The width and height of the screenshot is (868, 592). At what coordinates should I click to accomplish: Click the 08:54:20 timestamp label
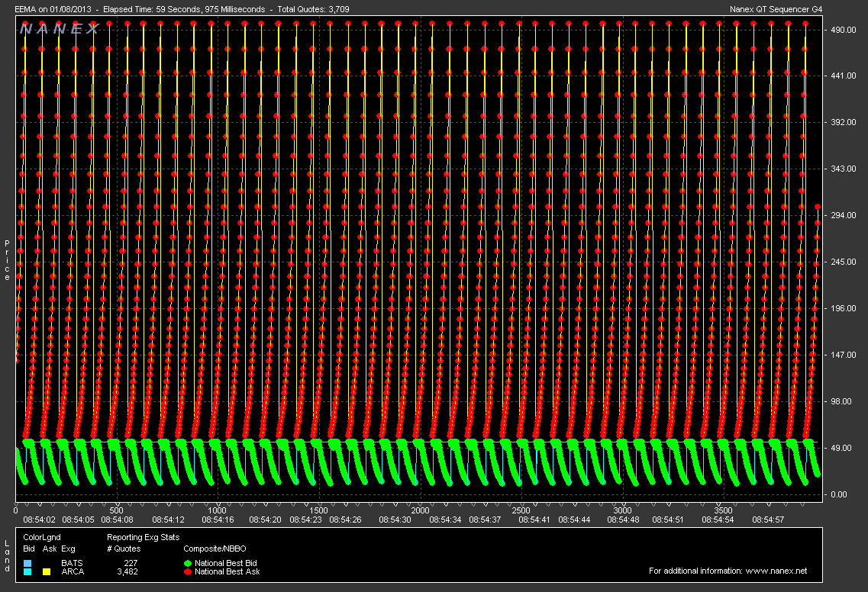click(x=265, y=520)
